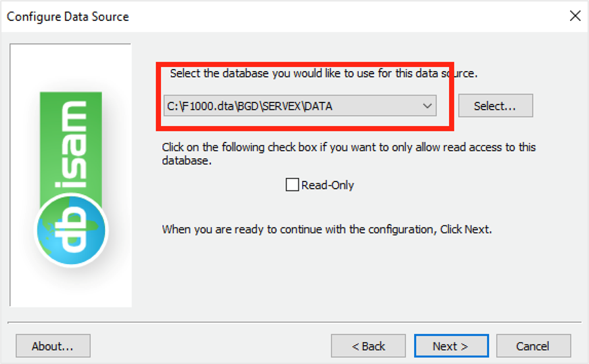This screenshot has width=589, height=364.
Task: Click the Configure Data Source title bar
Action: (x=263, y=16)
